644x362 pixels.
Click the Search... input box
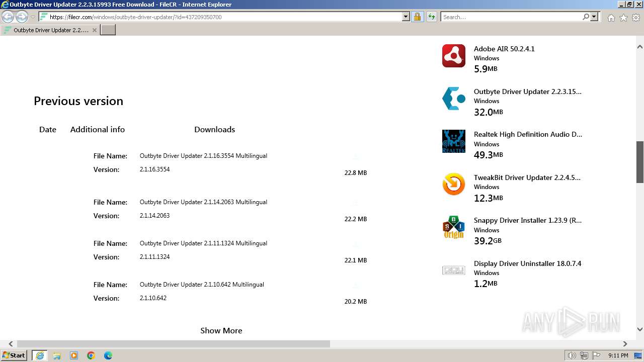pyautogui.click(x=511, y=17)
